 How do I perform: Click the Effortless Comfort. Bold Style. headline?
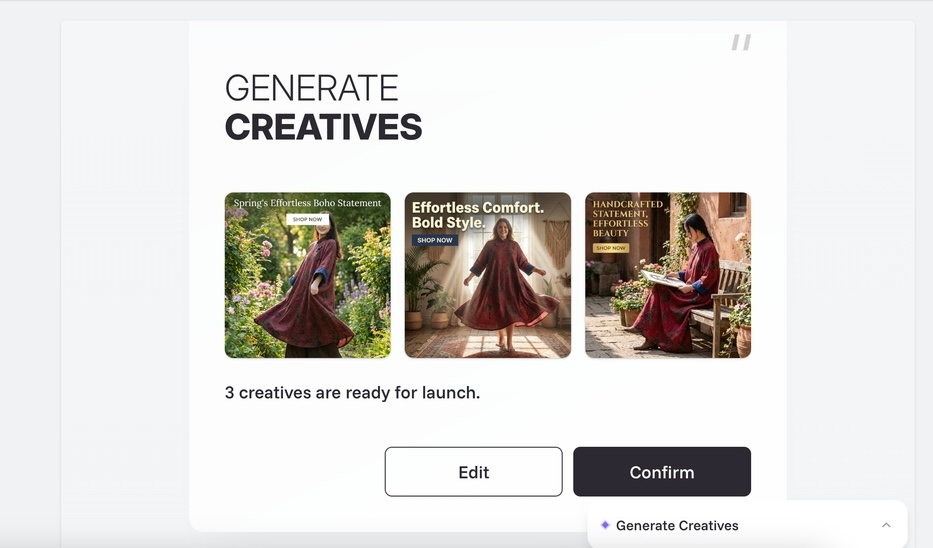pos(478,215)
